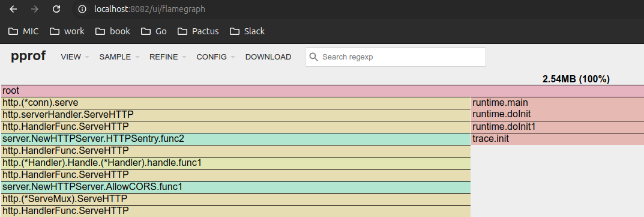The height and width of the screenshot is (217, 644).
Task: Expand the VIEW dropdown menu
Action: [x=75, y=57]
